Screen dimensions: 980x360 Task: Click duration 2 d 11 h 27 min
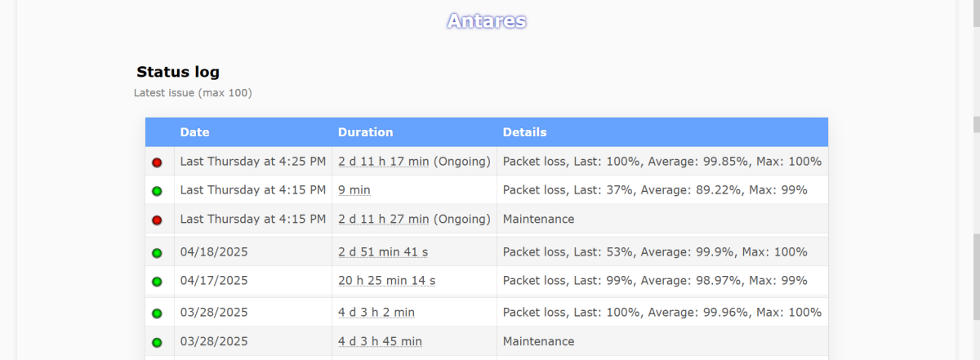(384, 219)
